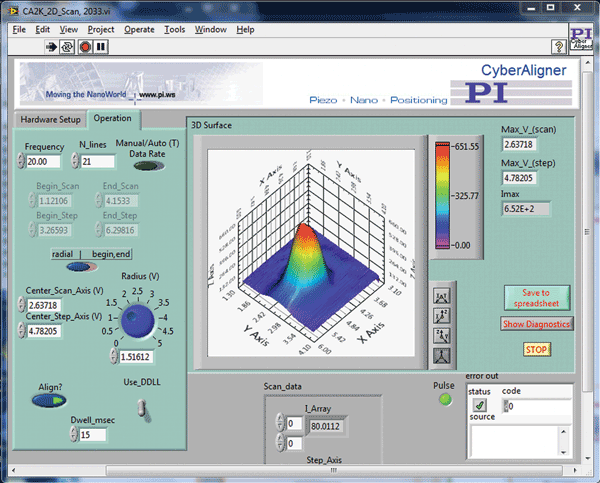Screen dimensions: 600x483
Task: Click the Run Continuously toolbar icon
Action: [x=67, y=47]
